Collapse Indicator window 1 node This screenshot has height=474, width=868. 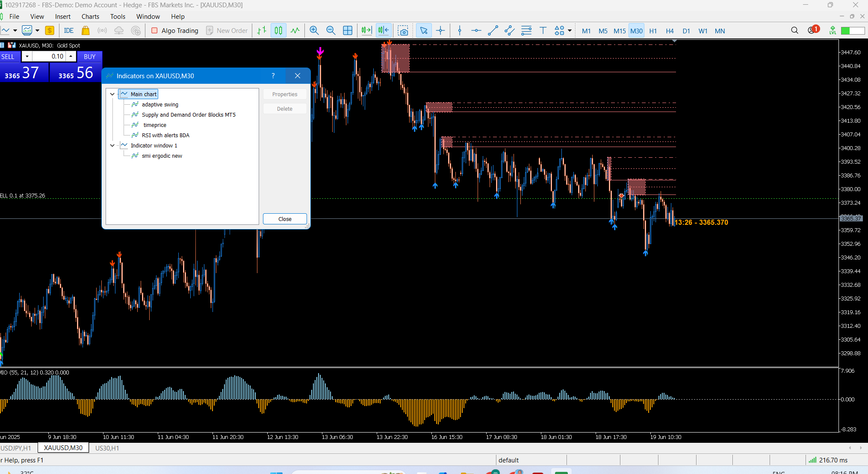[x=112, y=145]
